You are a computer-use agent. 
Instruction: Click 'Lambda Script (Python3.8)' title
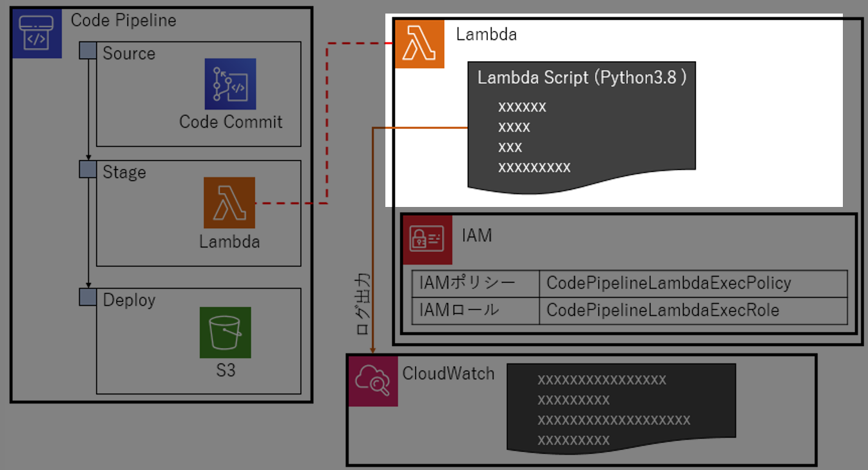581,77
